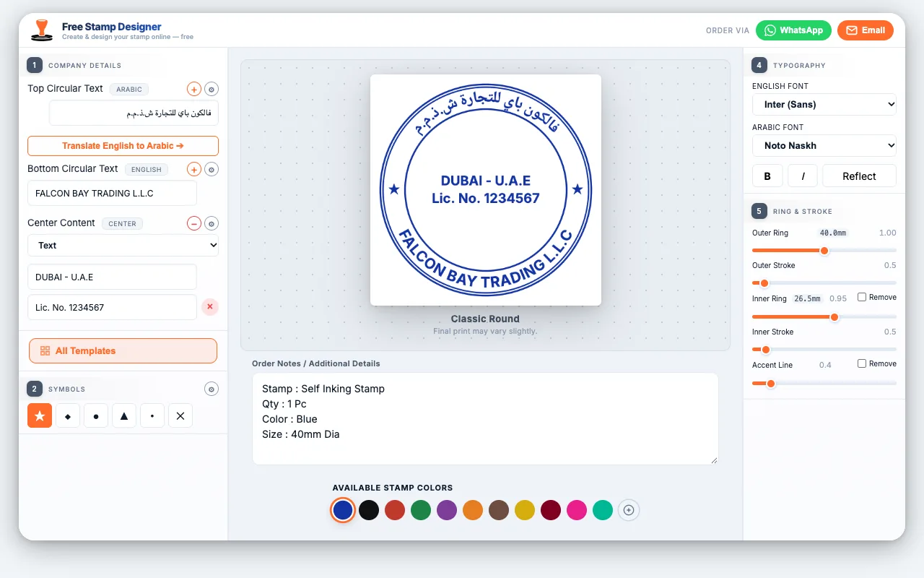This screenshot has height=578, width=924.
Task: Open Bottom Circular Text settings gear
Action: coord(212,169)
